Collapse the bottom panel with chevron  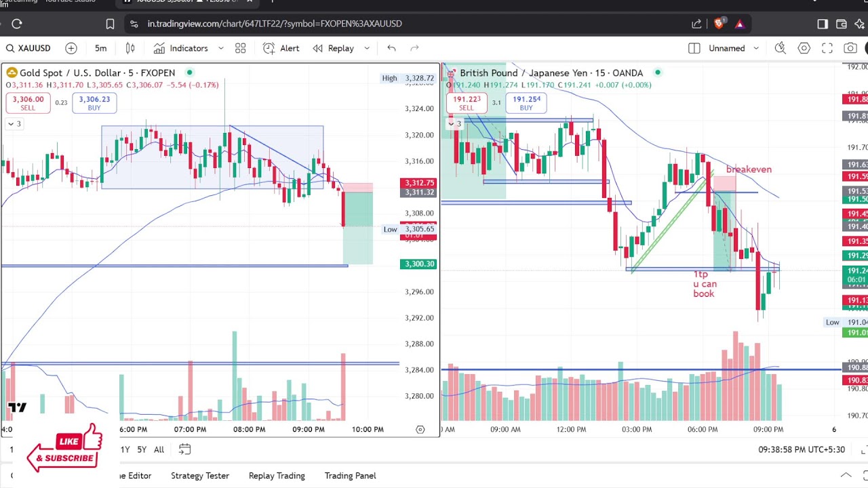pyautogui.click(x=846, y=475)
